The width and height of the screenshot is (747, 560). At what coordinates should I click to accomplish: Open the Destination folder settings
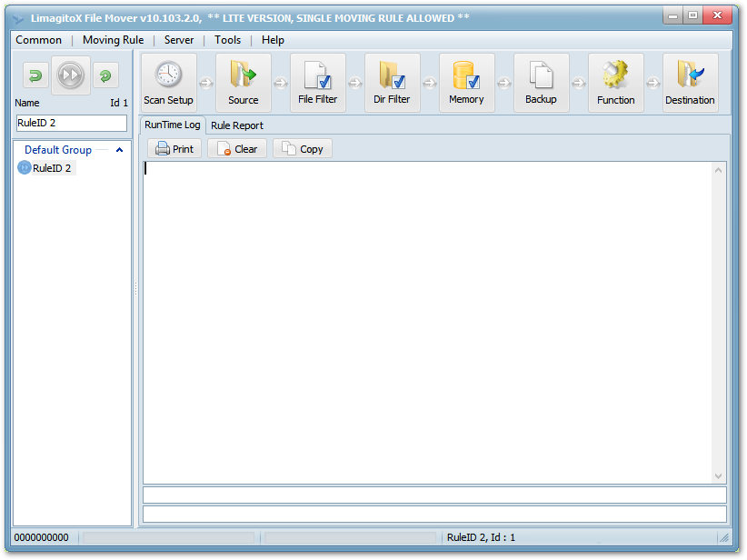coord(691,83)
